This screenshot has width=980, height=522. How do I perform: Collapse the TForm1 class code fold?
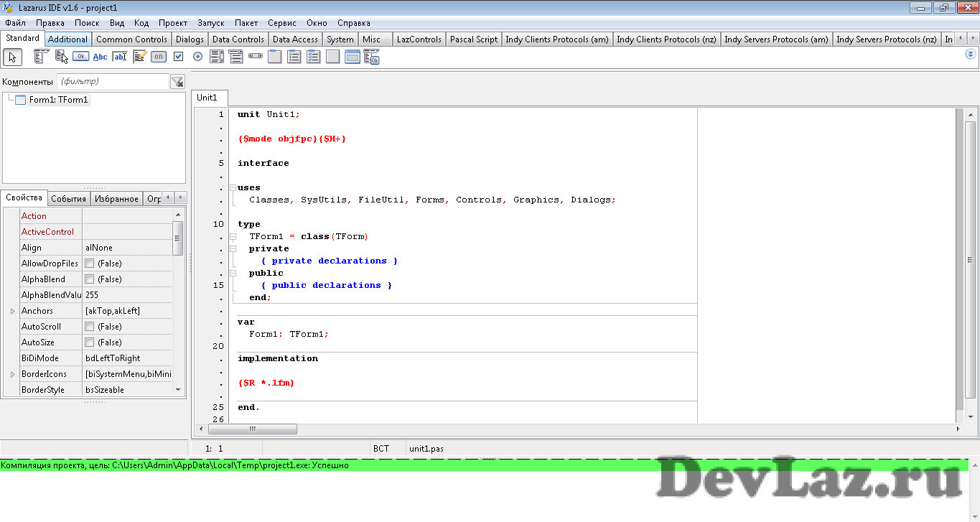233,236
